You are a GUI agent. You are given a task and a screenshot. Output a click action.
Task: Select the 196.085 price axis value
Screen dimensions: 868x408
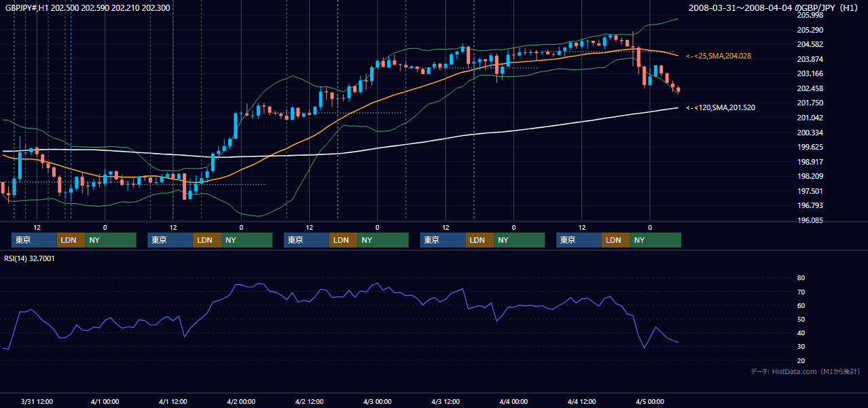(x=810, y=220)
